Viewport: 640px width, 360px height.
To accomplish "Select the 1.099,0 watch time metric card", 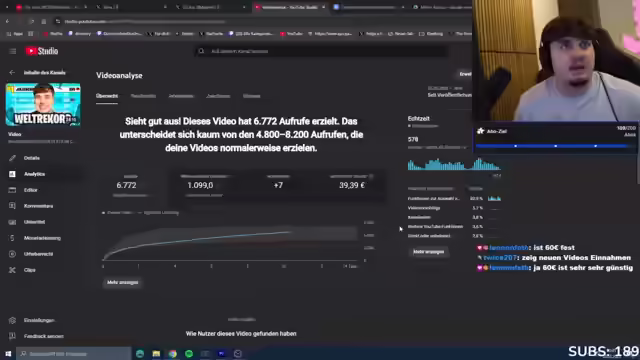I will pyautogui.click(x=204, y=185).
